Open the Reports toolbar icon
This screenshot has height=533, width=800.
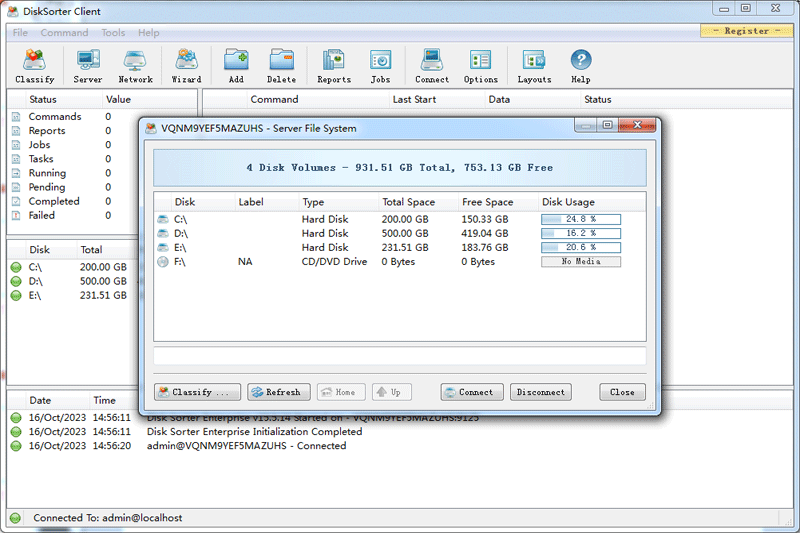pos(334,66)
